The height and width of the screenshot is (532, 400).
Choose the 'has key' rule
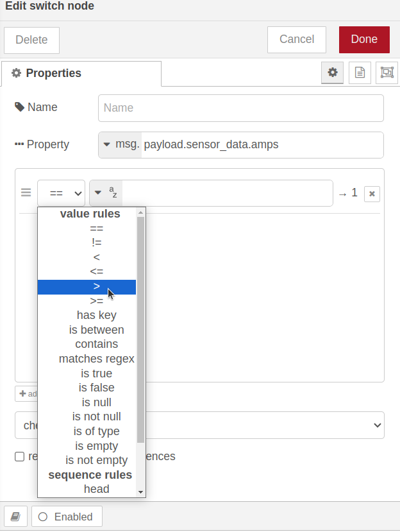(x=87, y=315)
